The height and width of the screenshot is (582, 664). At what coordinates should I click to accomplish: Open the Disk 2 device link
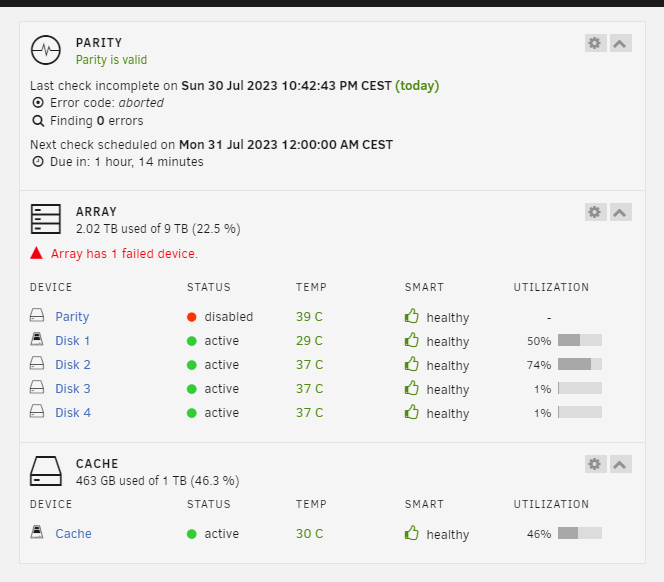pyautogui.click(x=73, y=365)
